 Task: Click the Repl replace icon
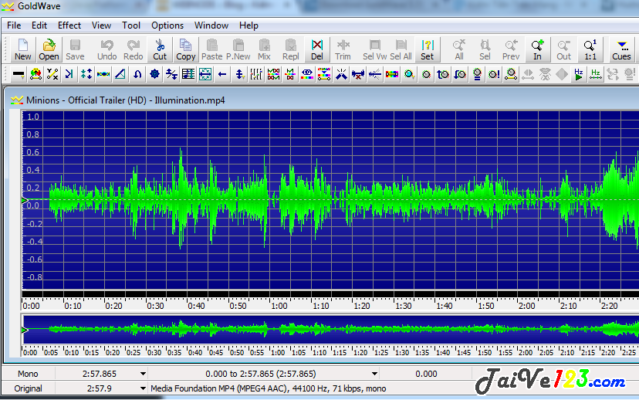(291, 50)
